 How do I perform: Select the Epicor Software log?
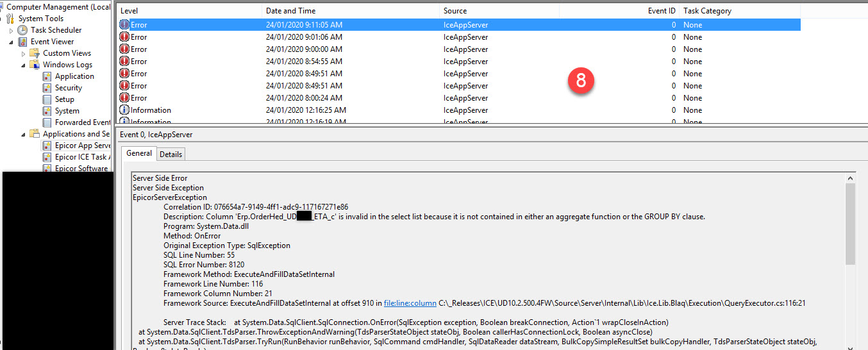(81, 168)
